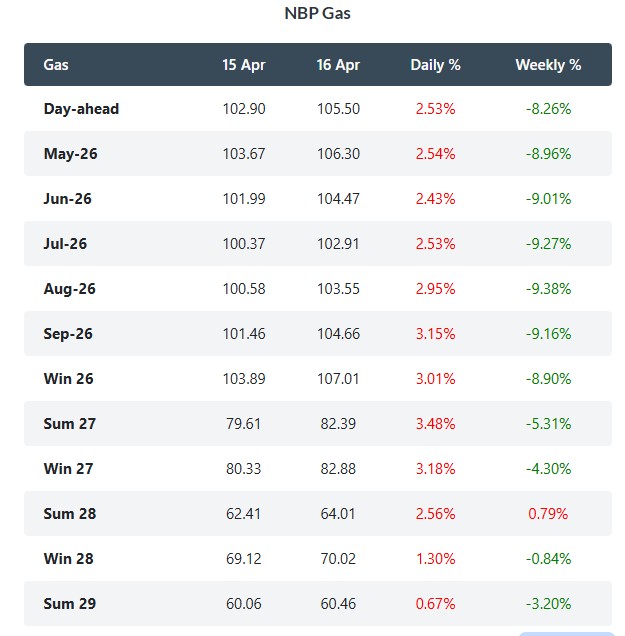Screen dimensions: 625x636
Task: Select the Daily % column header
Action: tap(435, 65)
